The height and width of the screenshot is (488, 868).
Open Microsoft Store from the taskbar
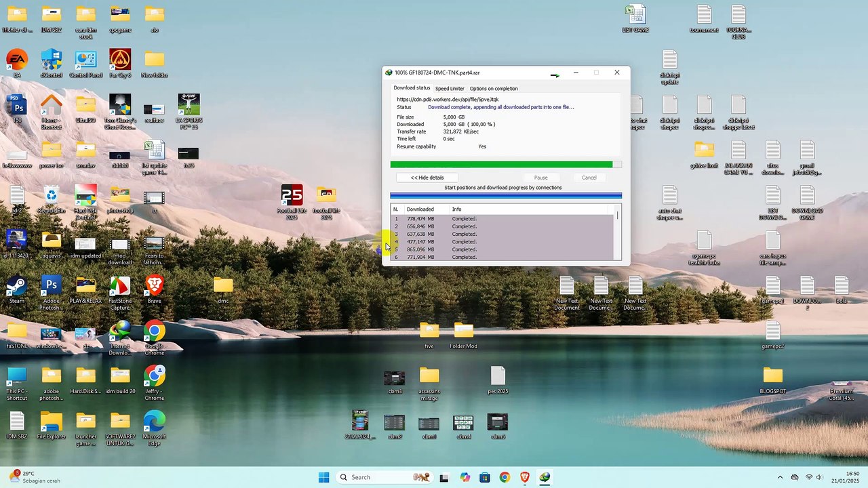click(x=485, y=477)
